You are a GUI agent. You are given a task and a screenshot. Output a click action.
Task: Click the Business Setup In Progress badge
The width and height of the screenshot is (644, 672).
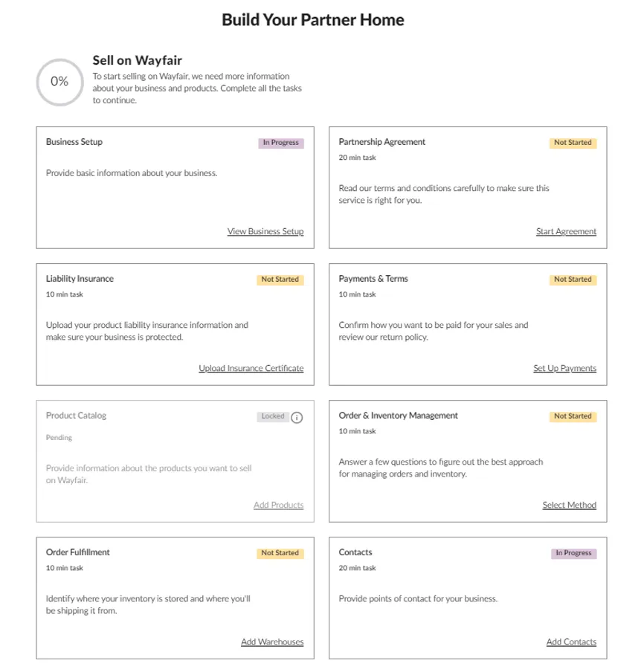click(281, 143)
